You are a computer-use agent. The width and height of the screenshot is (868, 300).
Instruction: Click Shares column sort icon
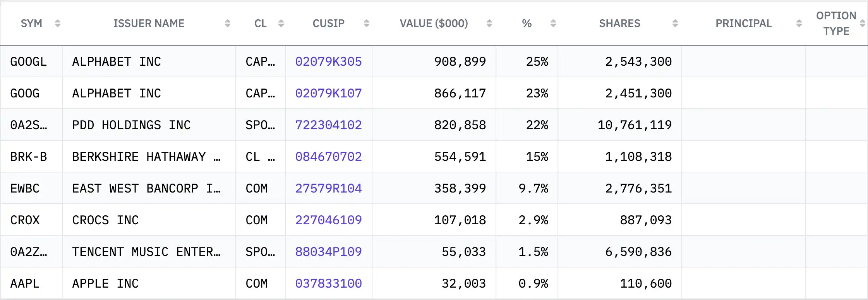coord(675,24)
